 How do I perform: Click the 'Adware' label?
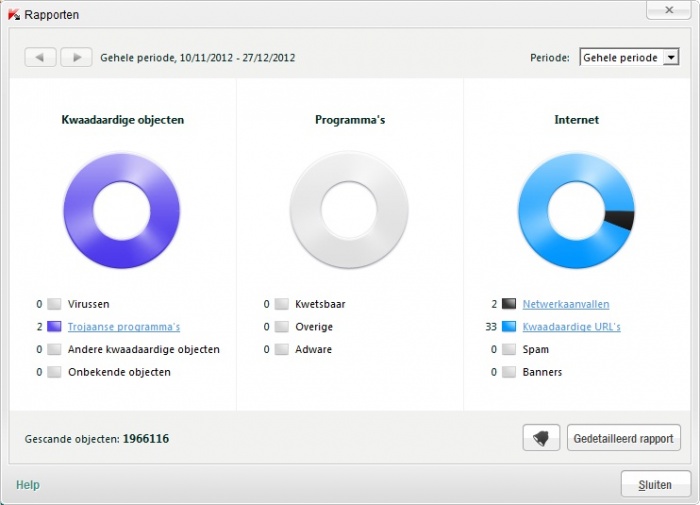pyautogui.click(x=313, y=349)
